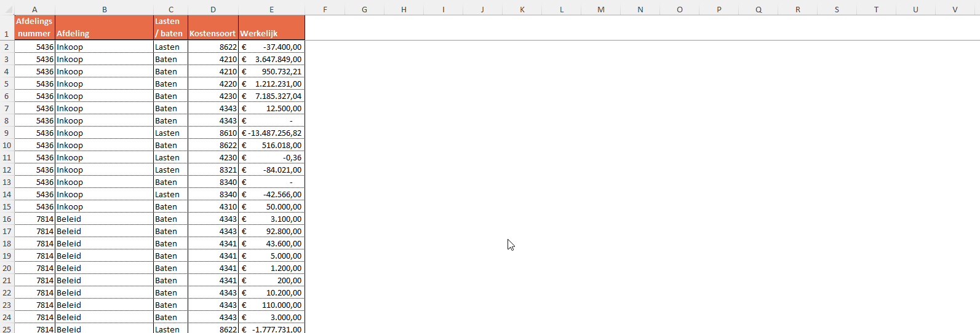Select cell with value 110.000,00
This screenshot has width=980, height=333.
[x=271, y=305]
